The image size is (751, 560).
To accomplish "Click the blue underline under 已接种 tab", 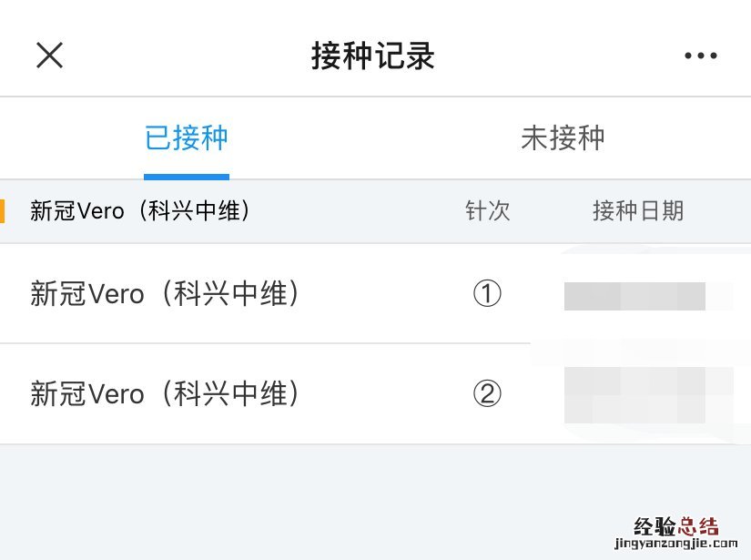I will click(187, 176).
